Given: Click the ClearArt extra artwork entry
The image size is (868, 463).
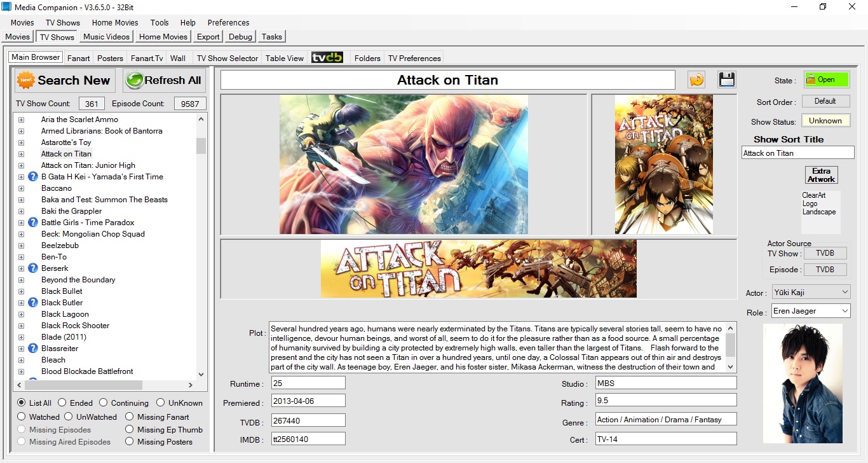Looking at the screenshot, I should click(x=814, y=195).
